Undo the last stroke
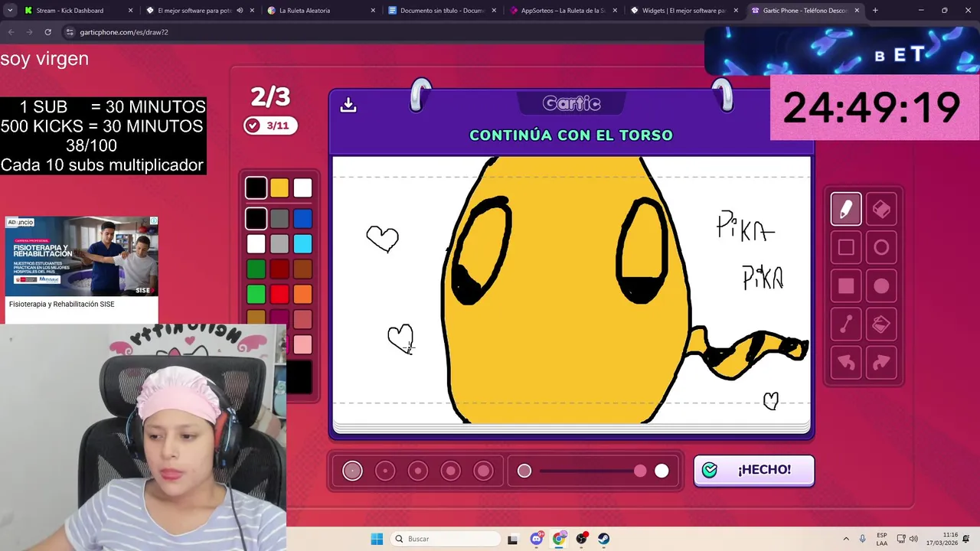 click(x=846, y=363)
